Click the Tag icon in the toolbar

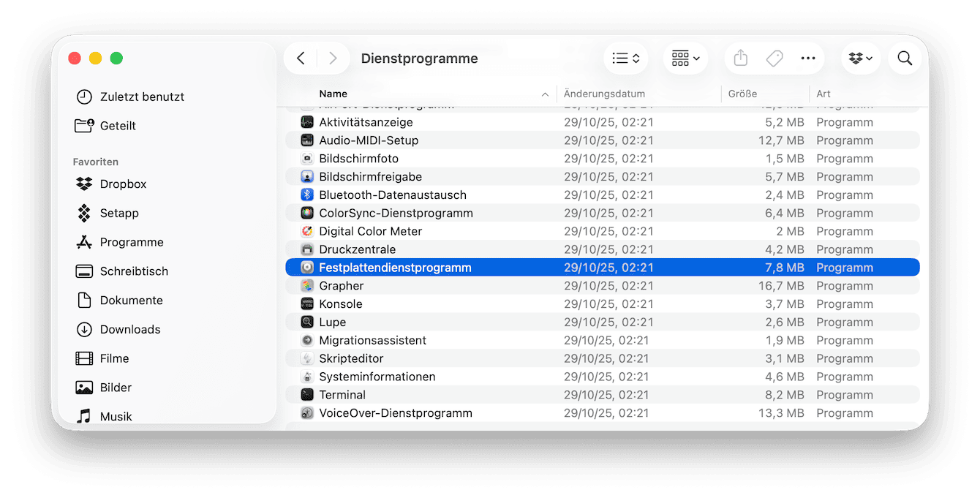[774, 58]
